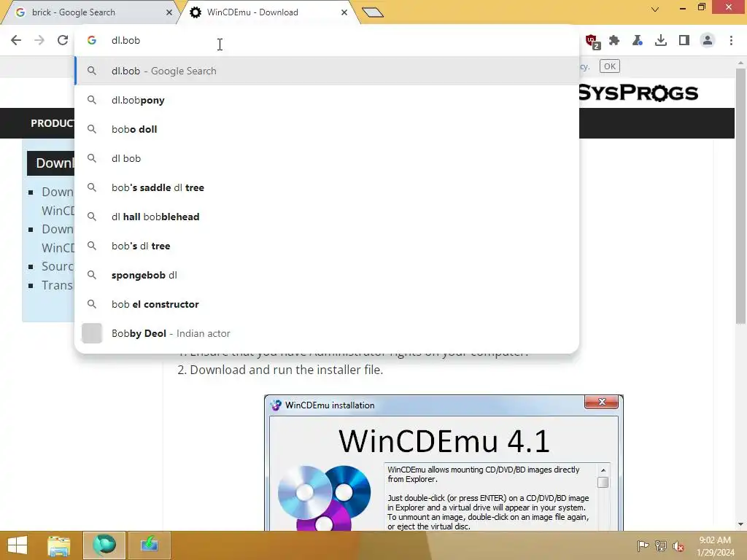Screen dimensions: 747x560
Task: Show browser downloads
Action: (661, 40)
